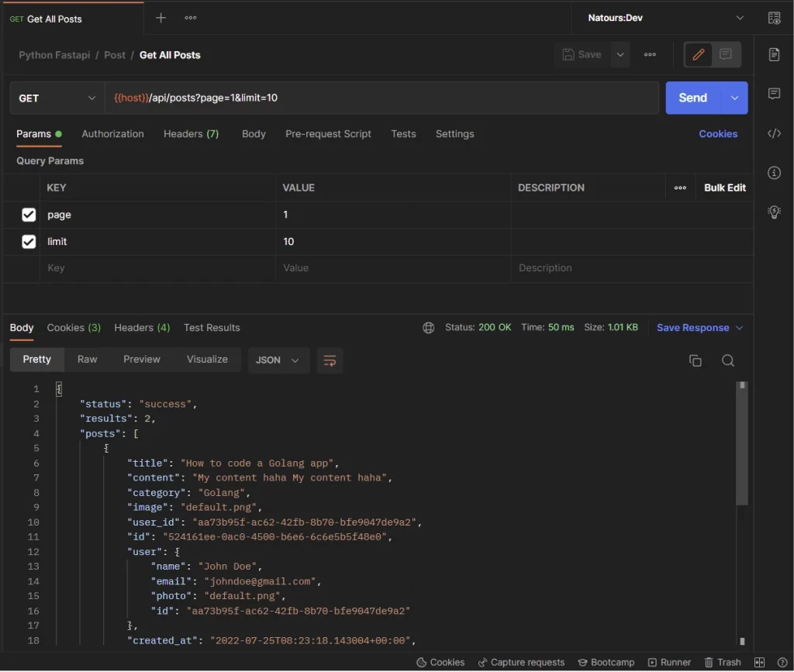Copy the response body using copy icon
This screenshot has width=794, height=672.
pyautogui.click(x=695, y=360)
